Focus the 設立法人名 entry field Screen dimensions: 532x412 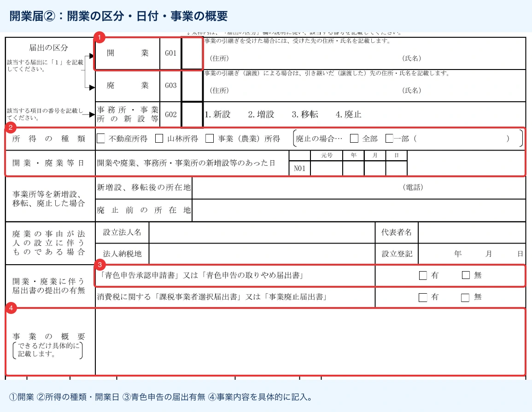point(262,232)
